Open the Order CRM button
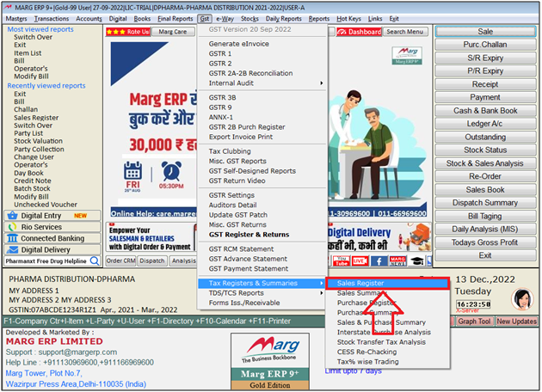Image resolution: width=542 pixels, height=392 pixels. pyautogui.click(x=120, y=260)
